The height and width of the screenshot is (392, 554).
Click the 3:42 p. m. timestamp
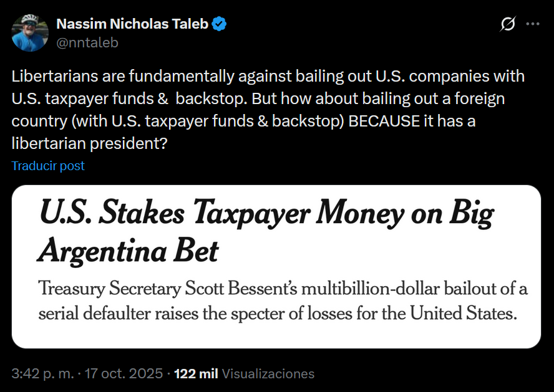42,373
